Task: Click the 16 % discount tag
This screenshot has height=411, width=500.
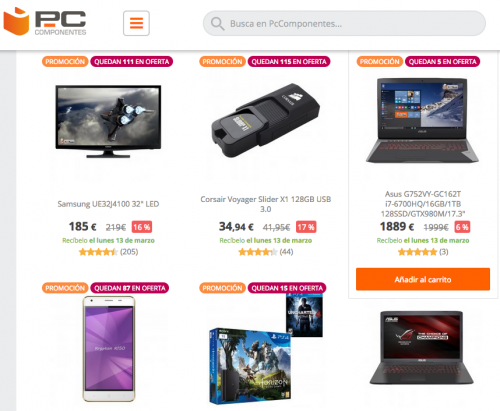Action: (142, 227)
